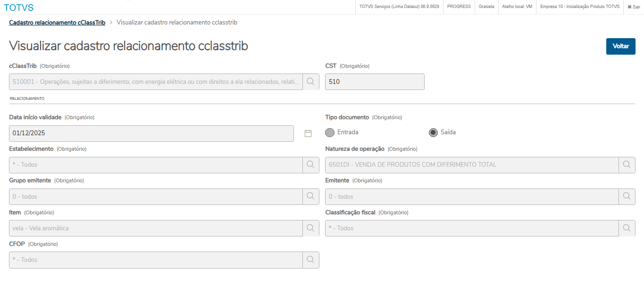Select the Saída radio button
Screen dimensions: 644x285
433,132
